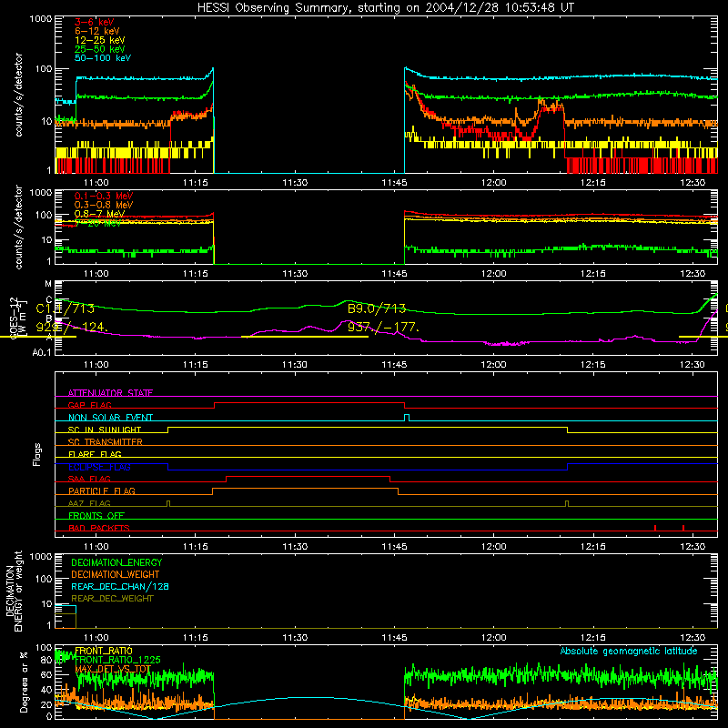
Task: Click the yellow 0.8-7 MeV legend label
Action: (x=100, y=214)
